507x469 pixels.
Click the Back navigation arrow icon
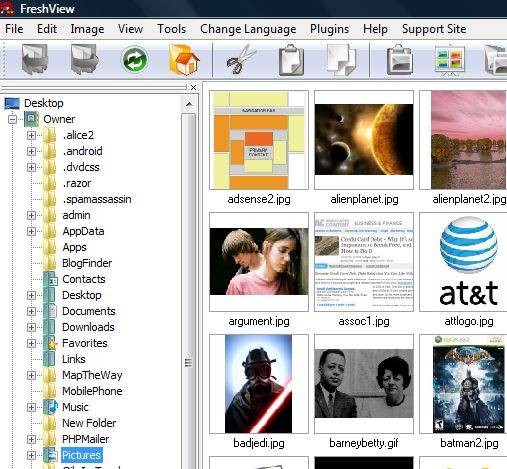pyautogui.click(x=35, y=60)
